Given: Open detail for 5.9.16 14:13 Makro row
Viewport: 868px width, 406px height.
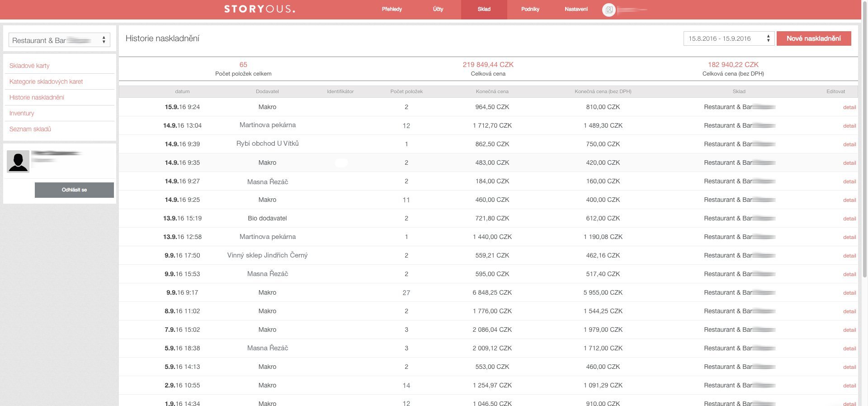Looking at the screenshot, I should click(x=849, y=367).
